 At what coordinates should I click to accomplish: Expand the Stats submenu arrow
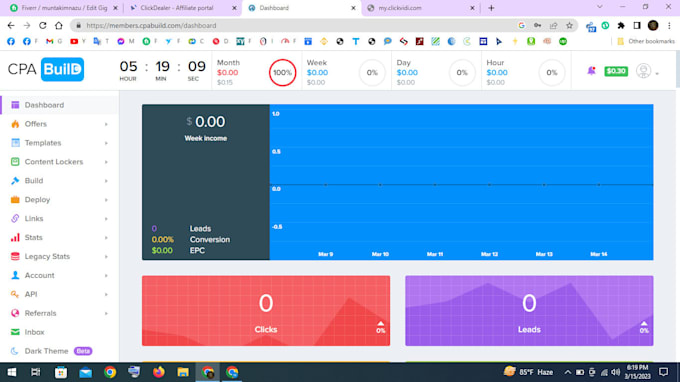click(x=106, y=238)
